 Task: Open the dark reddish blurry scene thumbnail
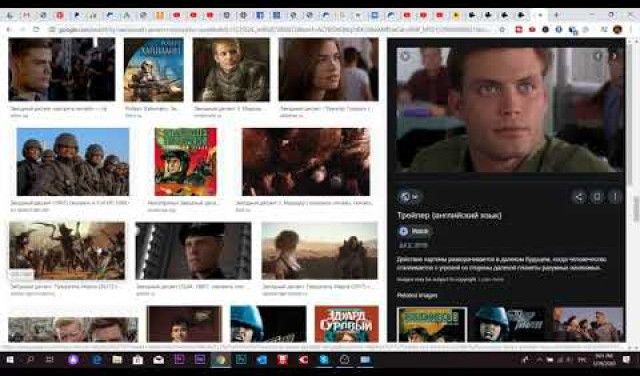coord(306,162)
